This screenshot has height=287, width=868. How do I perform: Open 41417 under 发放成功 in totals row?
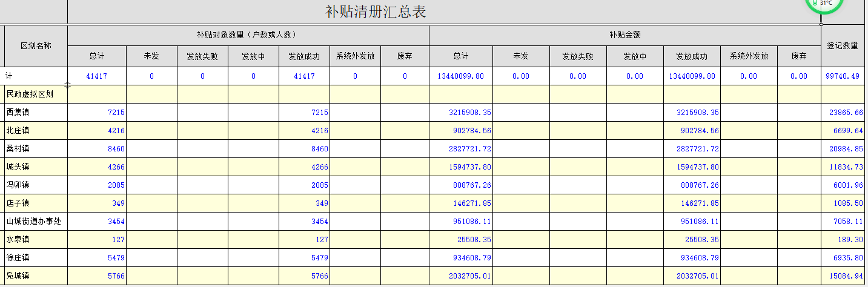(x=304, y=76)
